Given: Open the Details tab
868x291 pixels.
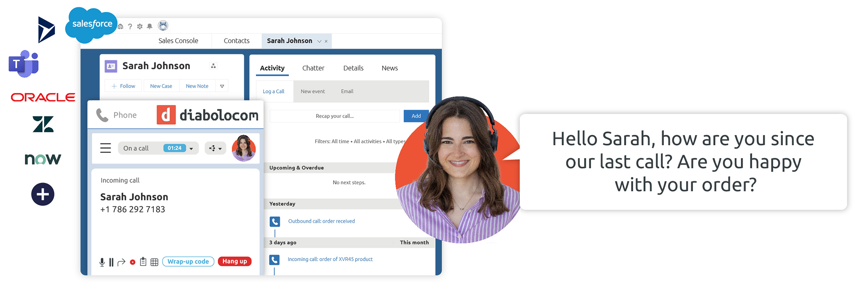Looking at the screenshot, I should [353, 68].
